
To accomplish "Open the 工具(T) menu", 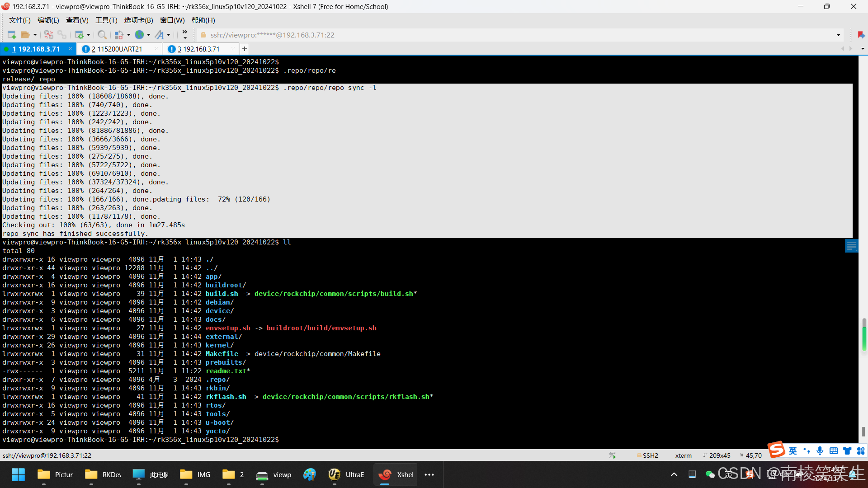I will tap(106, 20).
